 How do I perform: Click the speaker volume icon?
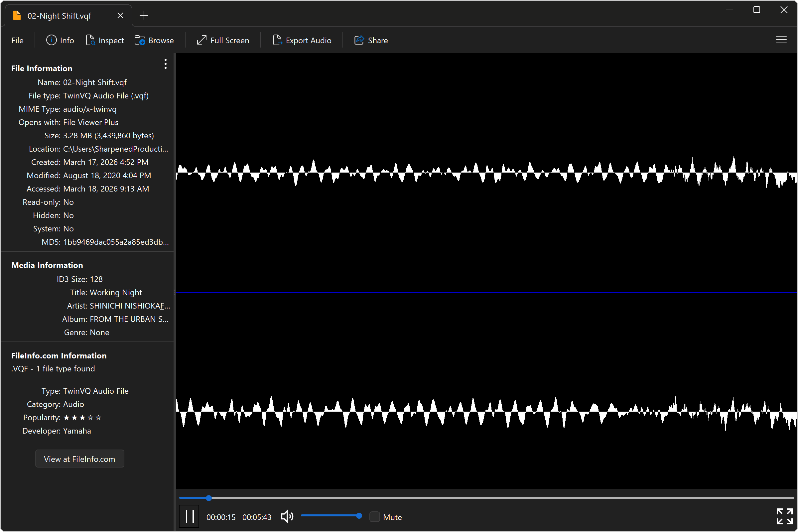point(287,517)
